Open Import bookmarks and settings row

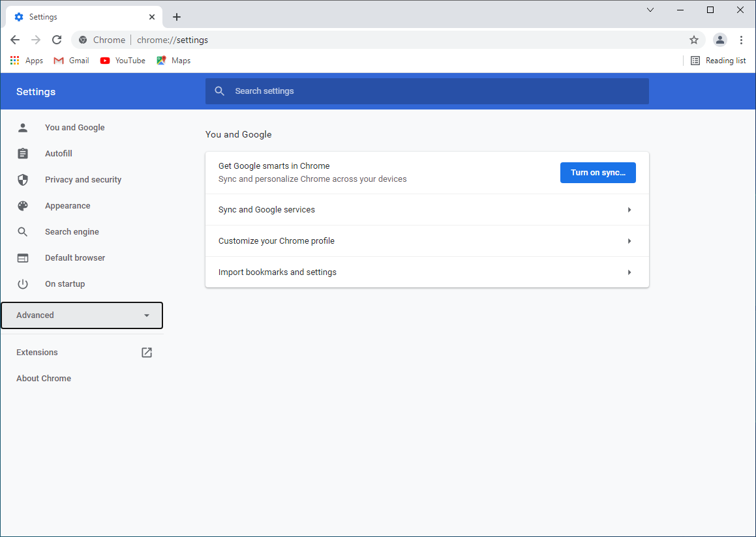(427, 272)
